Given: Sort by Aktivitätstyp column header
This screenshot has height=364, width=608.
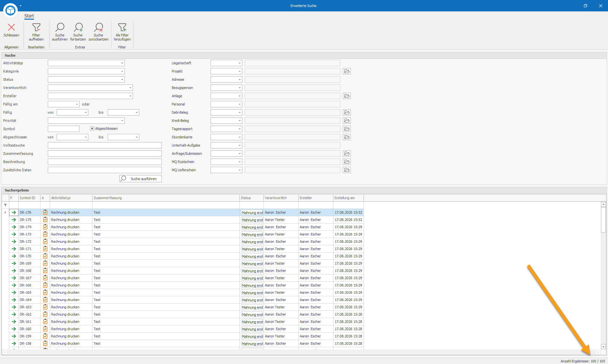Looking at the screenshot, I should point(71,198).
